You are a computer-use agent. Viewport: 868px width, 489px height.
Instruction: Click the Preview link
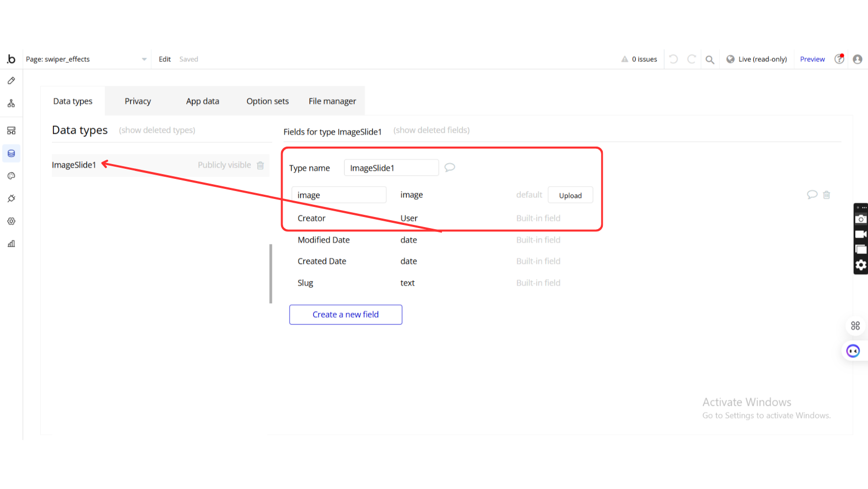tap(812, 59)
